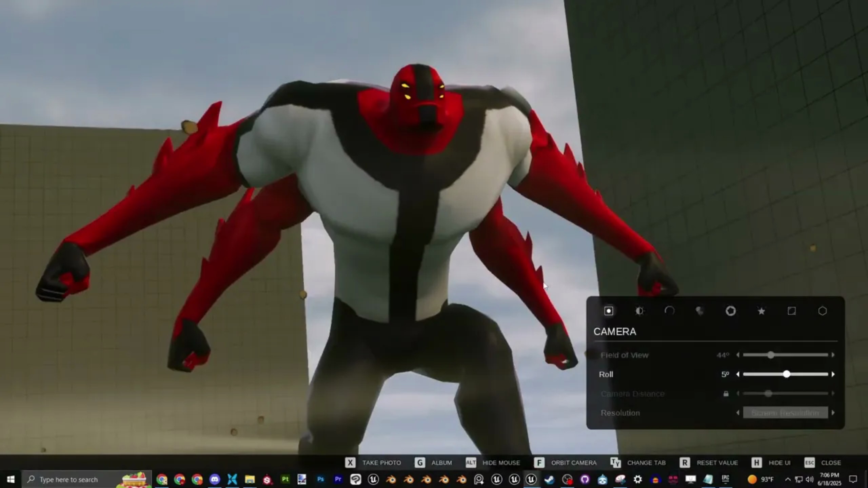Click the X key icon

coord(350,463)
